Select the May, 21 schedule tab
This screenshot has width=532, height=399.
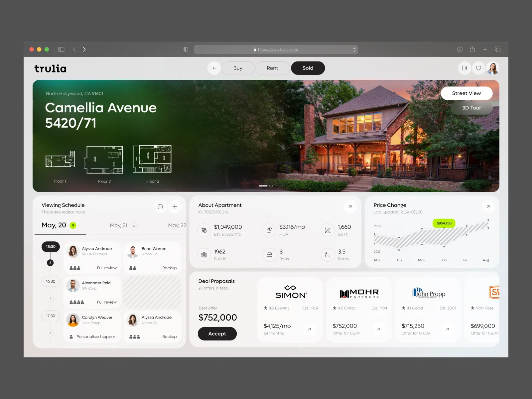[118, 225]
